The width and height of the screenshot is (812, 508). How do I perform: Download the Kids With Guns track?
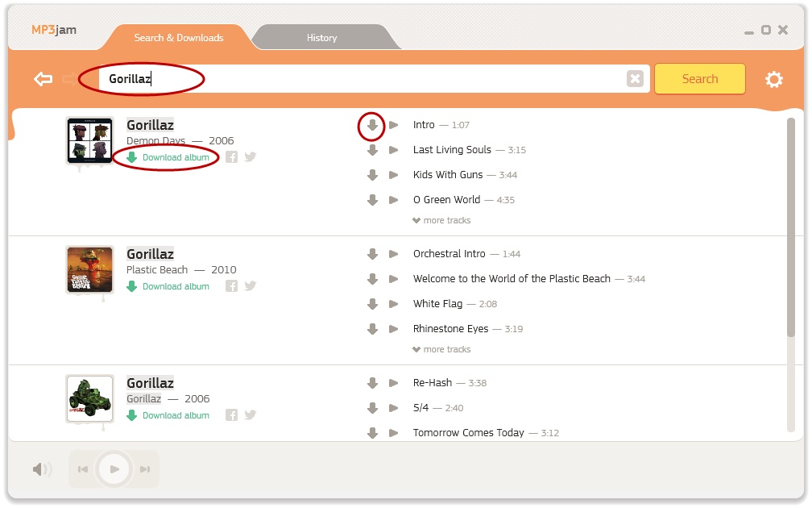(372, 175)
